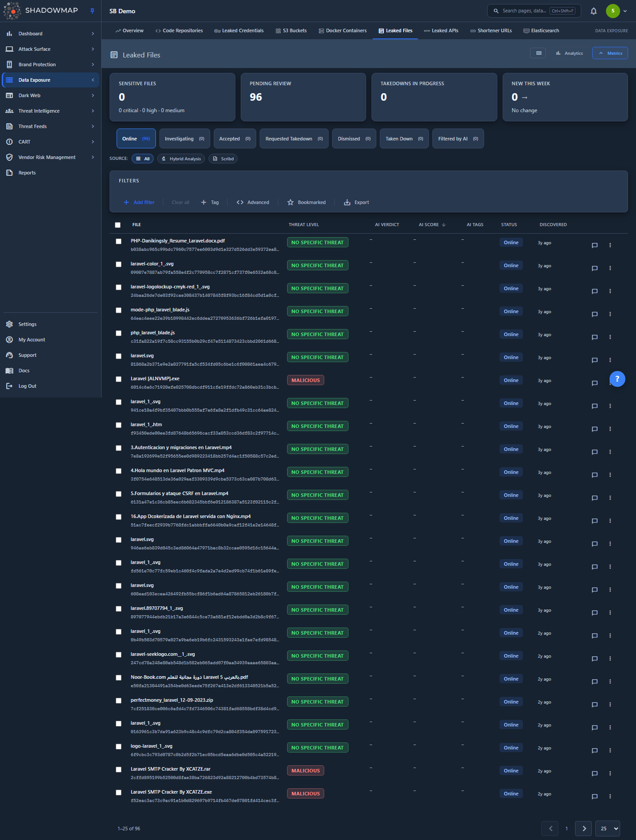The height and width of the screenshot is (840, 636).
Task: Open the S3 Buckets tab
Action: [291, 30]
